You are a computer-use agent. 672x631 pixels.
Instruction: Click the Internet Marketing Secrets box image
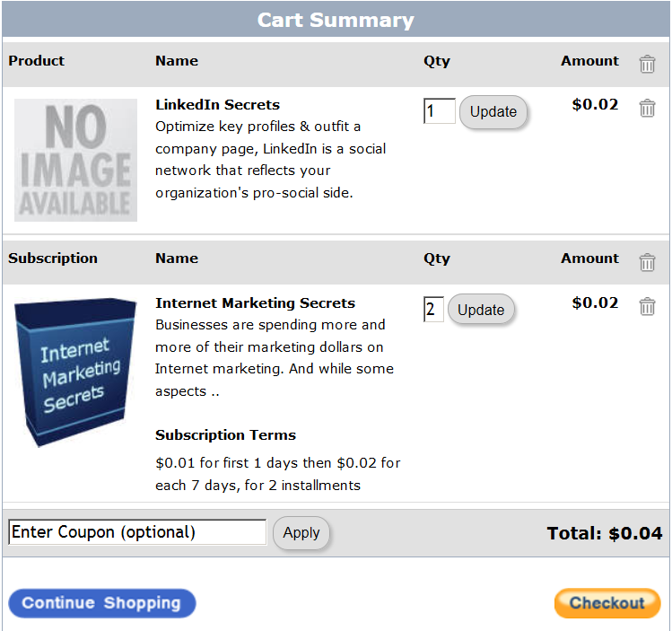[74, 372]
